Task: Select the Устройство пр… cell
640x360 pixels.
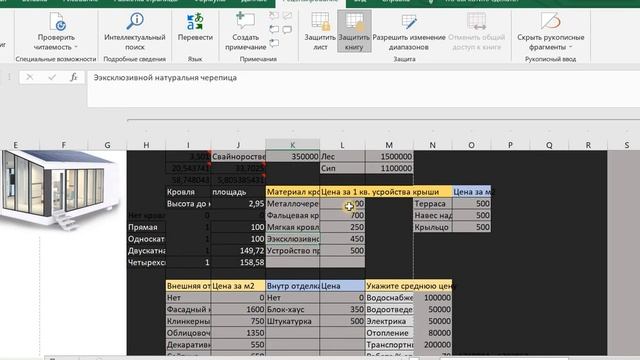Action: (x=293, y=251)
